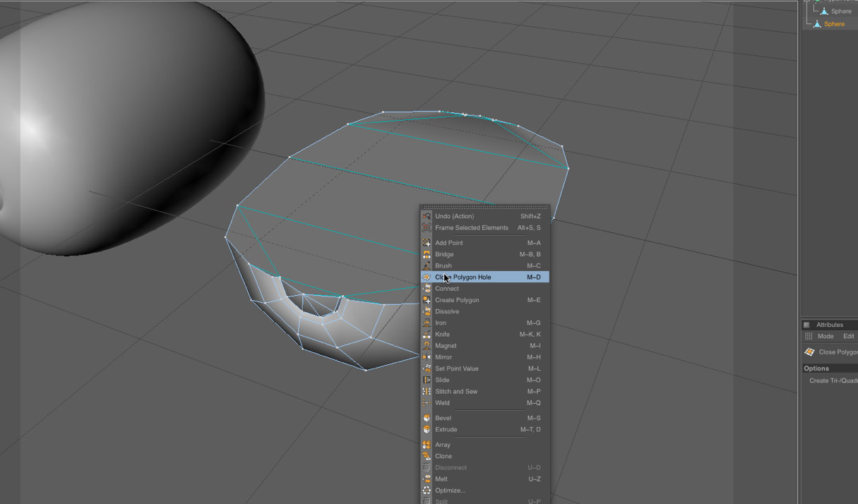Click the dotted grid icon beside Mode
Screen dimensions: 858x504
pos(809,336)
